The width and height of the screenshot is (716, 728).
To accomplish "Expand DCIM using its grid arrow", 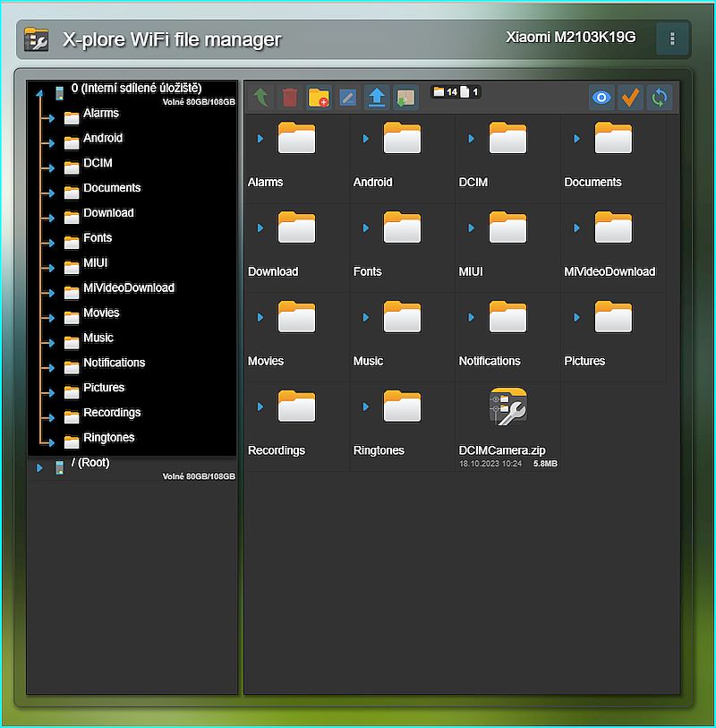I will pyautogui.click(x=471, y=139).
